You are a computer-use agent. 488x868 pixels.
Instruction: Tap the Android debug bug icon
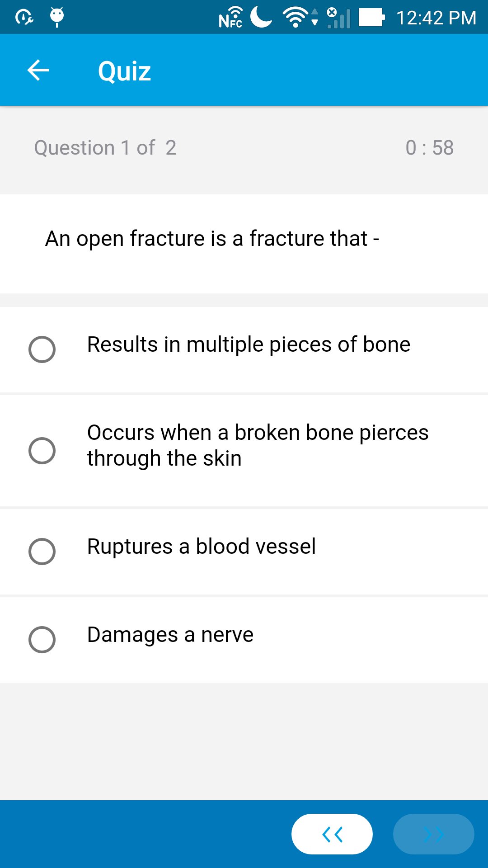[x=57, y=17]
